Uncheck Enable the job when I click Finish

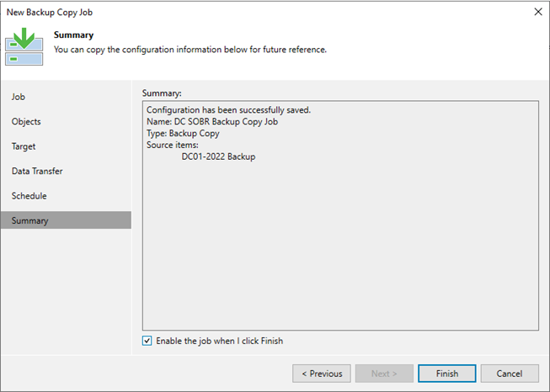pyautogui.click(x=147, y=341)
